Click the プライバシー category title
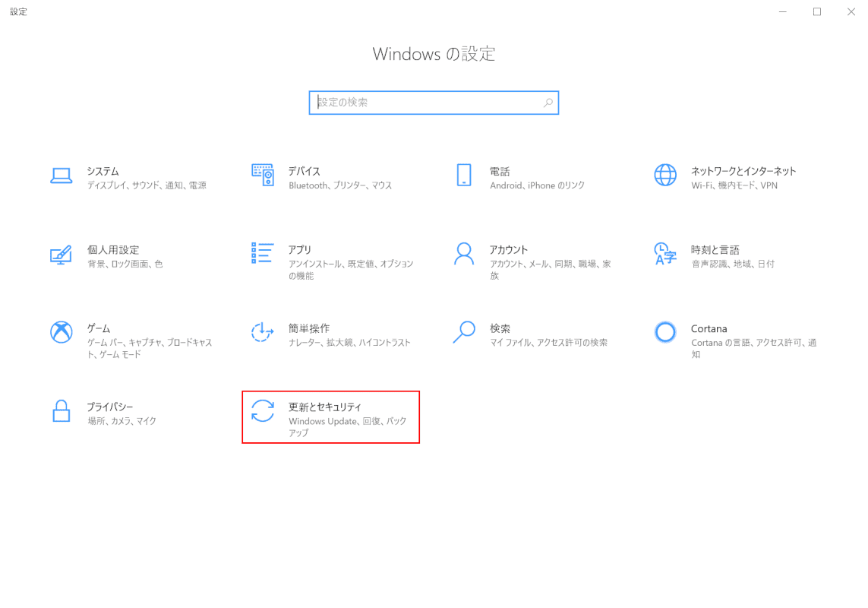The width and height of the screenshot is (868, 608). (109, 407)
